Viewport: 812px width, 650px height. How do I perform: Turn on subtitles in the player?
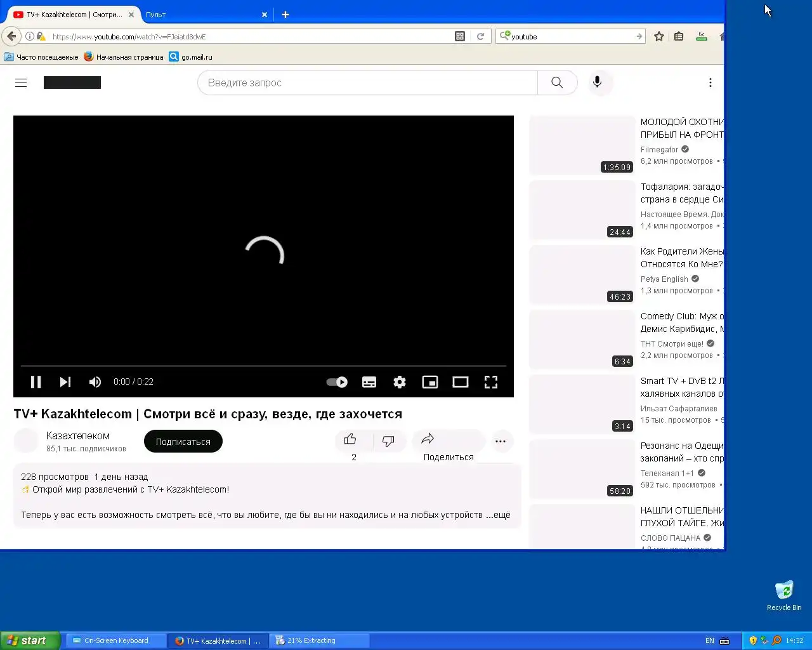[369, 381]
